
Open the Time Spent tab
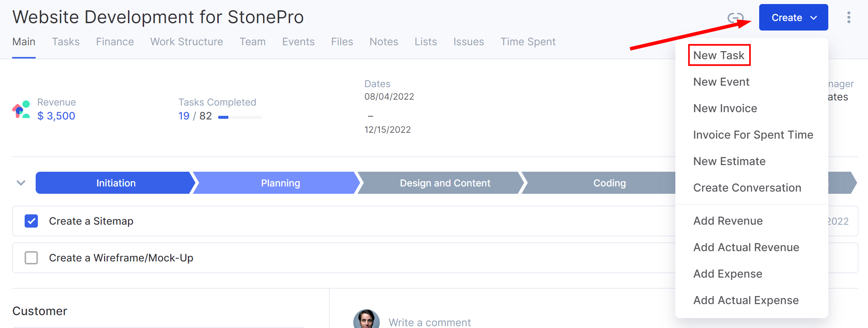[x=528, y=42]
